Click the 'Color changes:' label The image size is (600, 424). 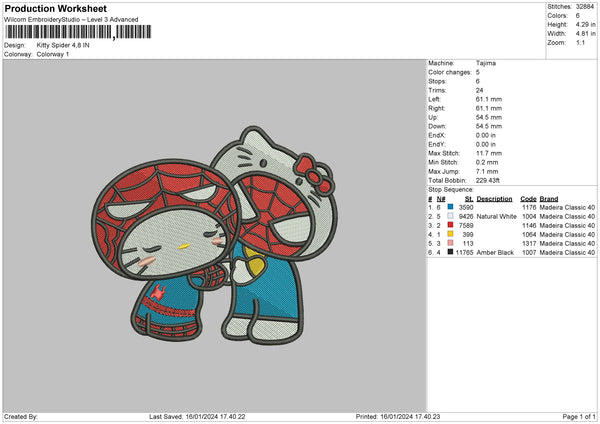point(450,72)
